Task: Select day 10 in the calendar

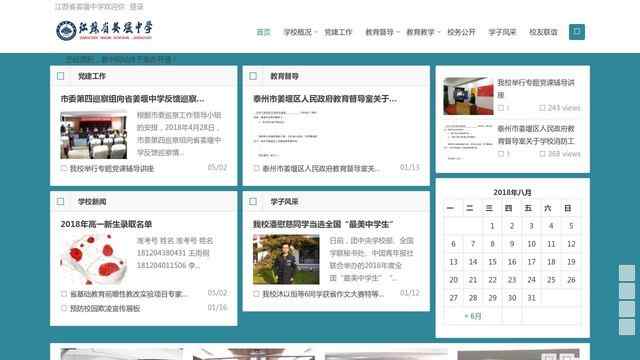Action: pyautogui.click(x=531, y=244)
